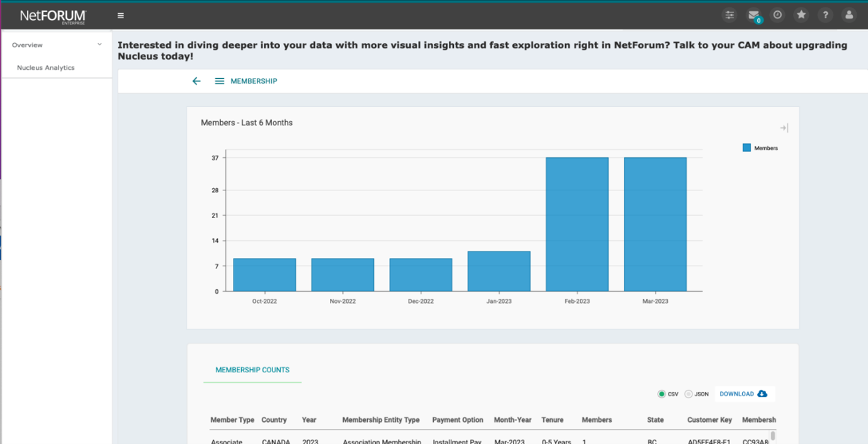Click the DOWNLOAD button
868x444 pixels.
(x=743, y=394)
